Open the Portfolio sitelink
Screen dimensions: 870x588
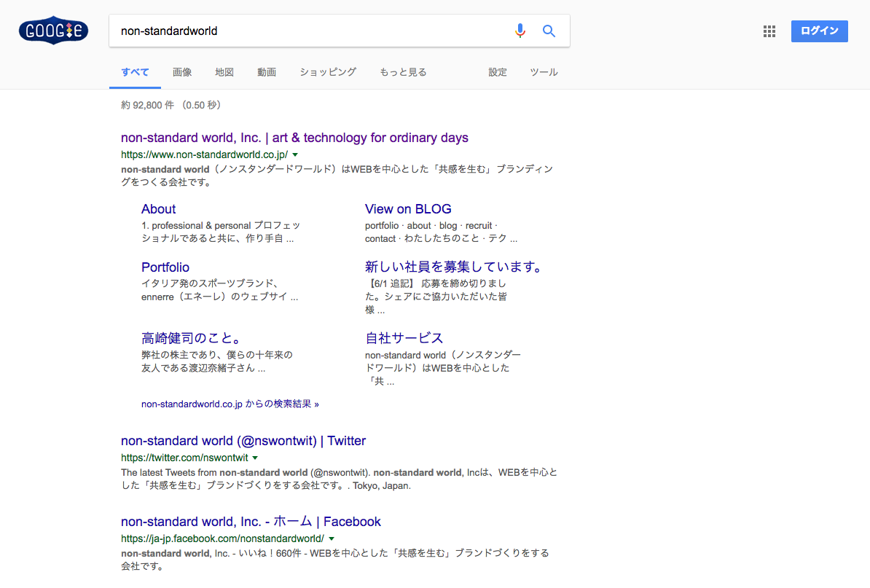[x=165, y=267]
